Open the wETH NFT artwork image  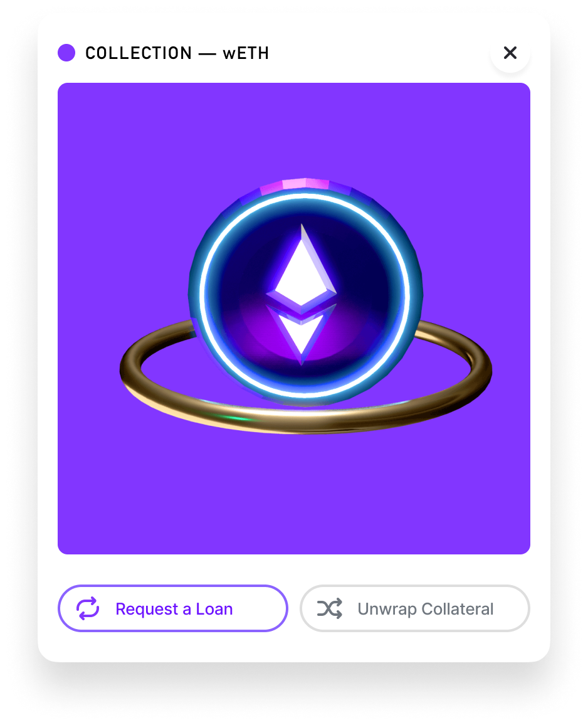pyautogui.click(x=294, y=319)
